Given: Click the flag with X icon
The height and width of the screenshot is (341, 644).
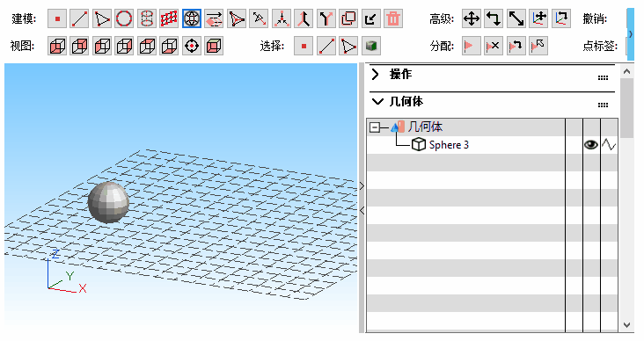Looking at the screenshot, I should click(x=494, y=46).
